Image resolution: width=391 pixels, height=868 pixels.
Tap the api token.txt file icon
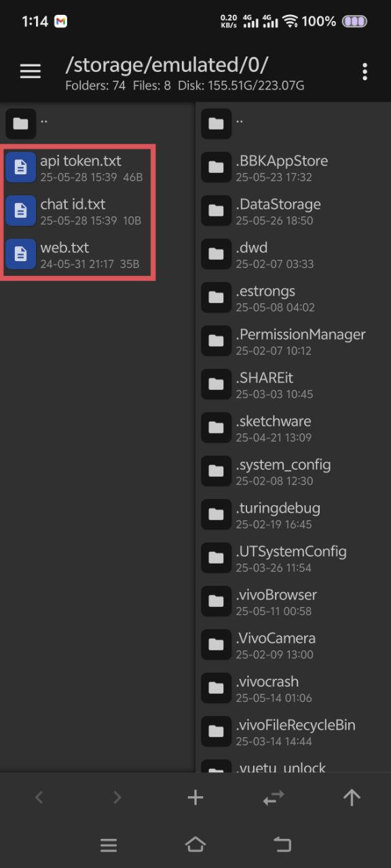[x=20, y=167]
